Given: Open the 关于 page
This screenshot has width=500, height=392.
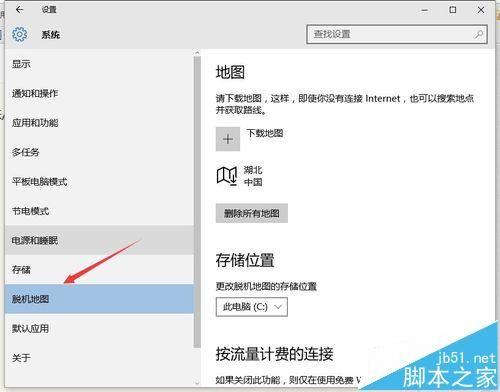Looking at the screenshot, I should point(99,358).
